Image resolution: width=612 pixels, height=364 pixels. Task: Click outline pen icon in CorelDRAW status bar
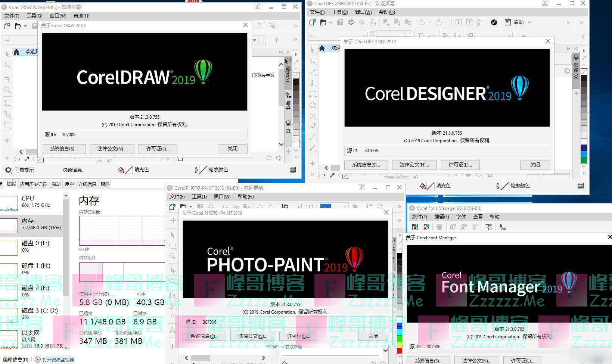(196, 170)
